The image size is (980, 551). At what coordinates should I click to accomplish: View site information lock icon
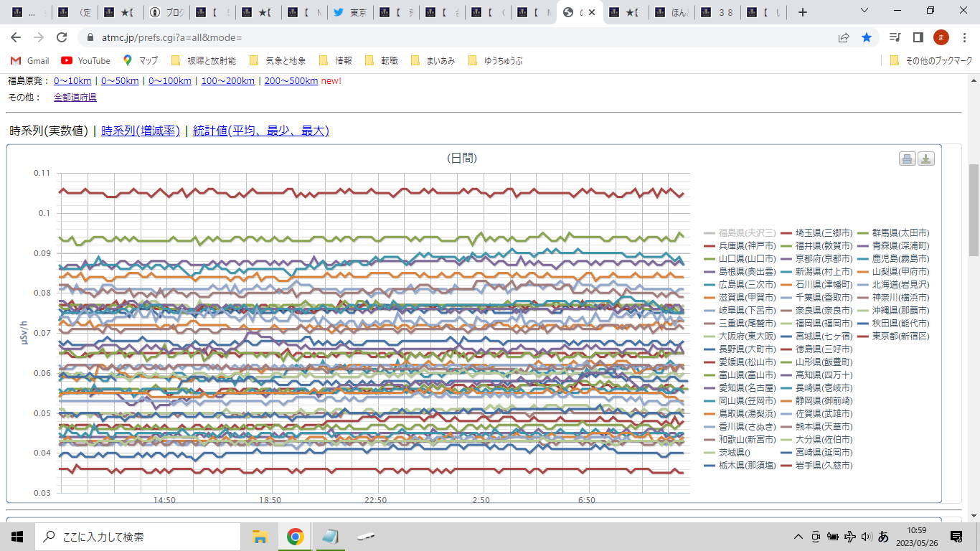tap(90, 37)
